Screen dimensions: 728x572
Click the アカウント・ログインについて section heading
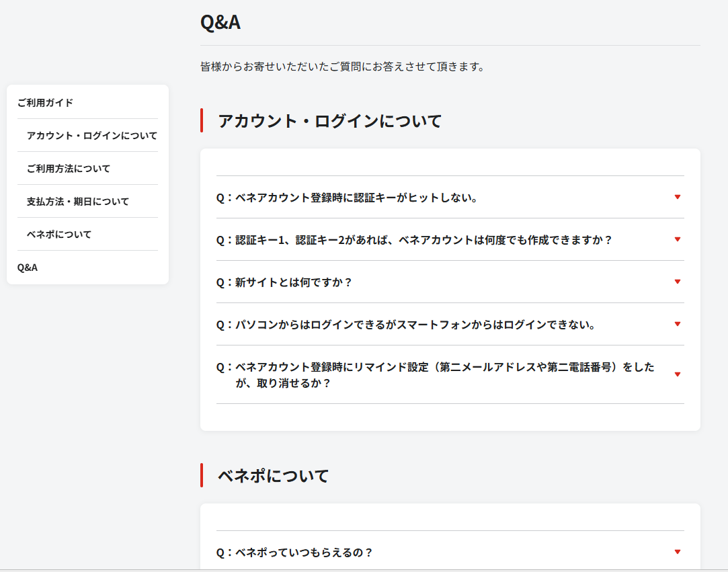(329, 121)
